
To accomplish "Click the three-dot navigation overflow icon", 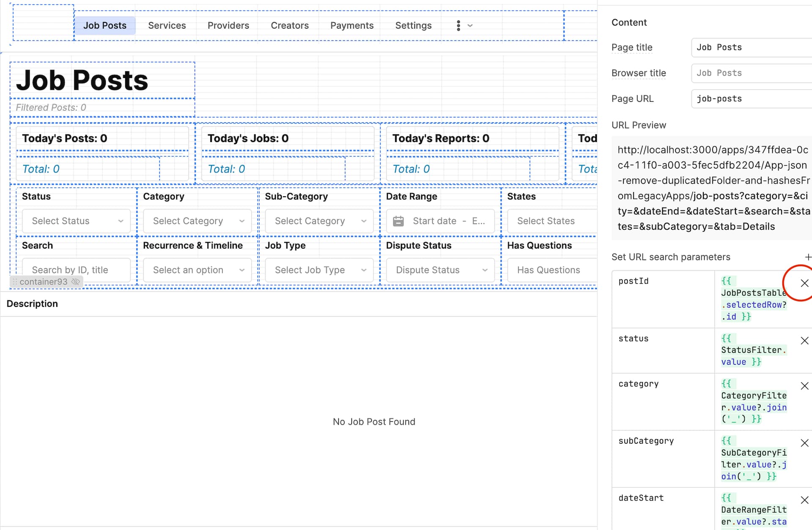I will [458, 26].
